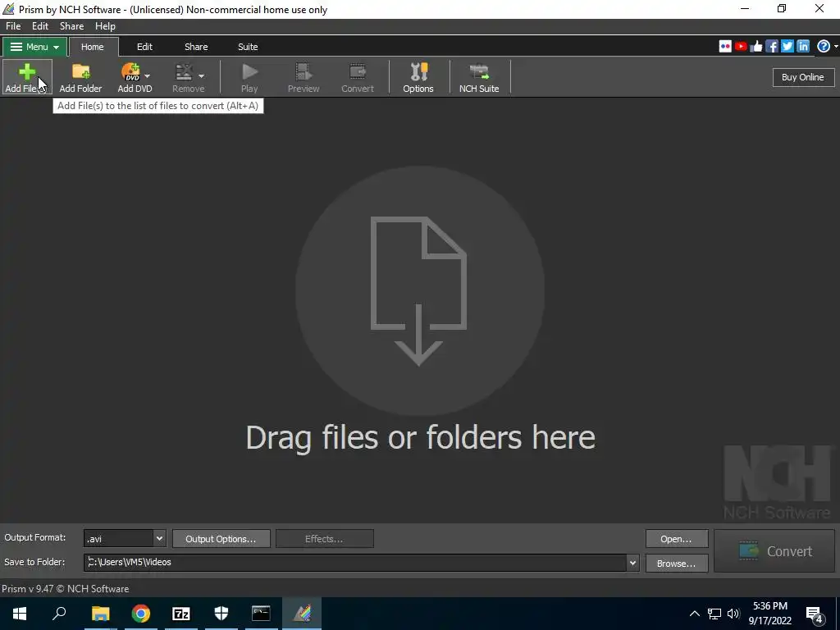Open Google Chrome from the taskbar
This screenshot has width=840, height=630.
[x=141, y=614]
